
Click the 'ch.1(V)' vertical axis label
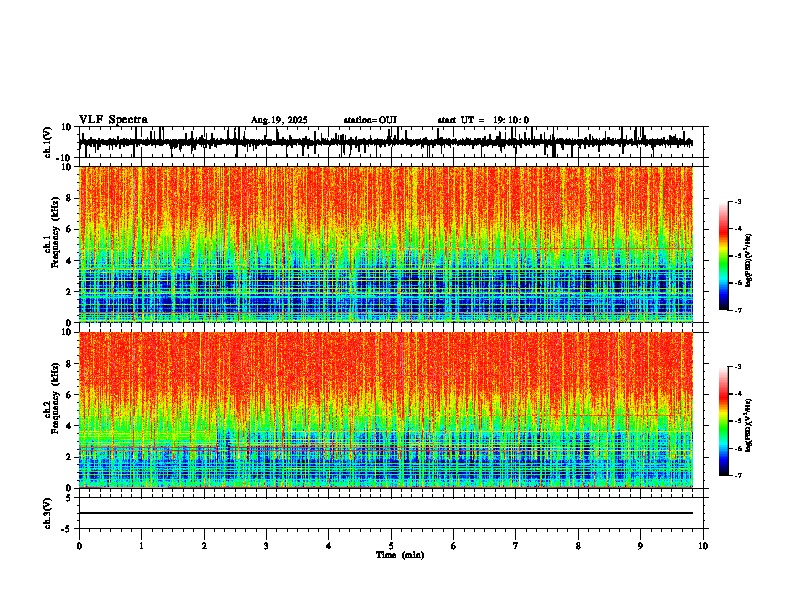pyautogui.click(x=48, y=143)
